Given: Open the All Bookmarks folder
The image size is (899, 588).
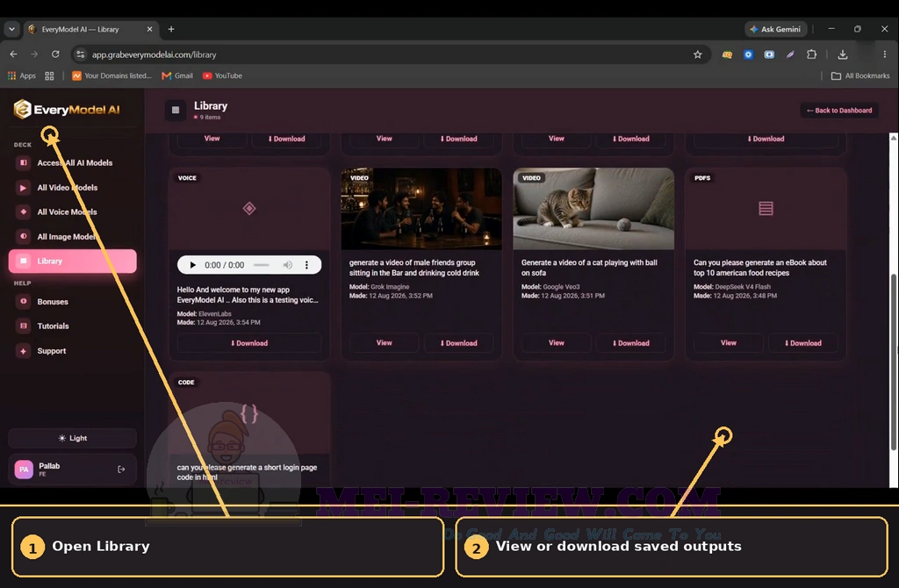Looking at the screenshot, I should (x=860, y=75).
